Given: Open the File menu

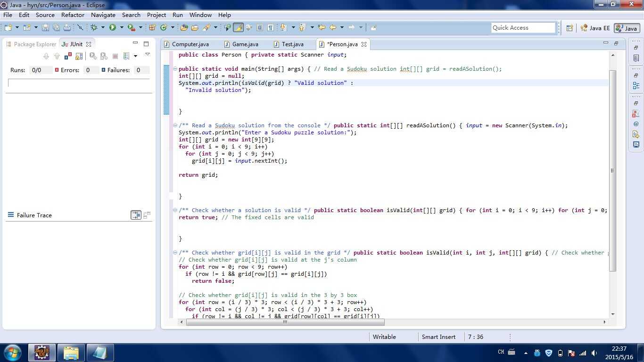Looking at the screenshot, I should coord(8,15).
